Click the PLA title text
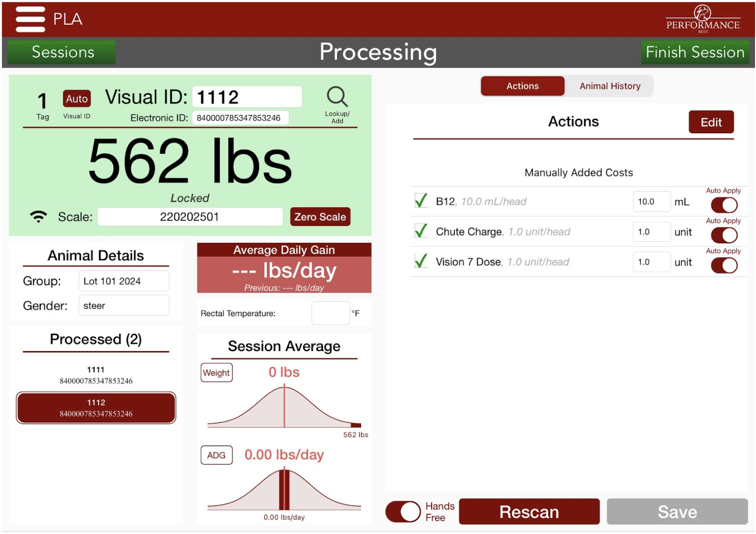 pos(68,19)
